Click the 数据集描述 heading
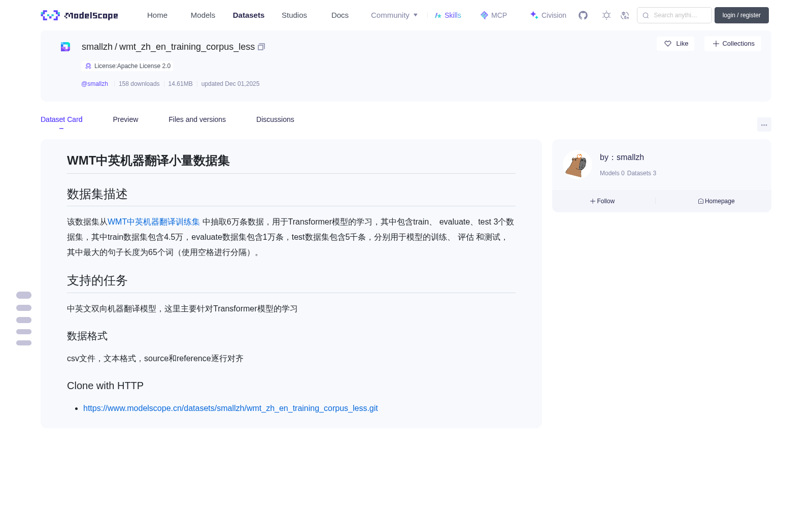Image resolution: width=812 pixels, height=508 pixels. pyautogui.click(x=97, y=194)
